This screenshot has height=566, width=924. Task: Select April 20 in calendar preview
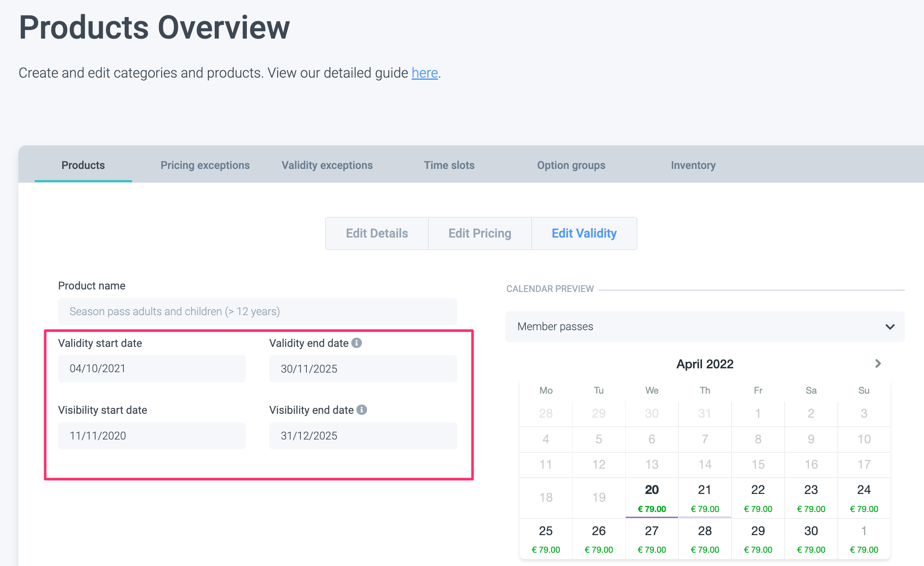tap(651, 497)
